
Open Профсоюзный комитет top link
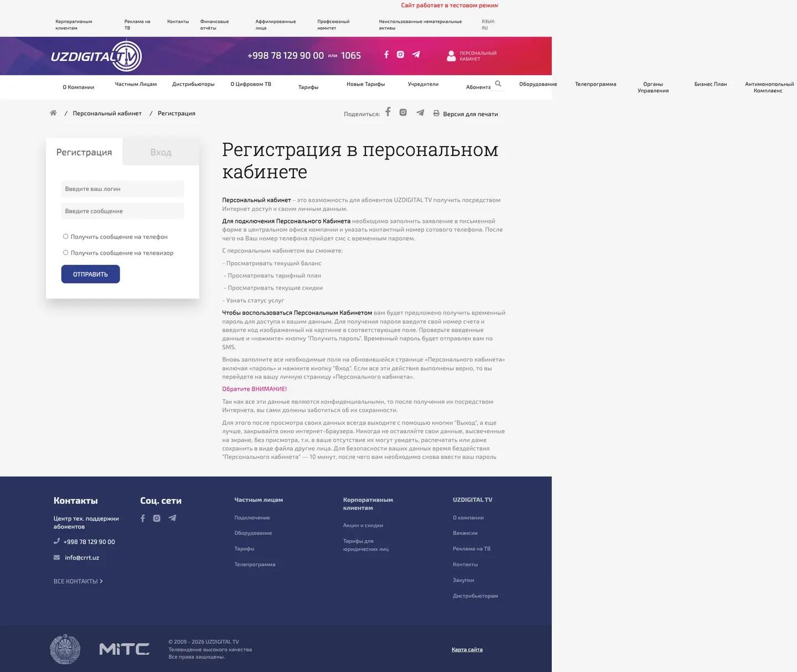pyautogui.click(x=333, y=24)
